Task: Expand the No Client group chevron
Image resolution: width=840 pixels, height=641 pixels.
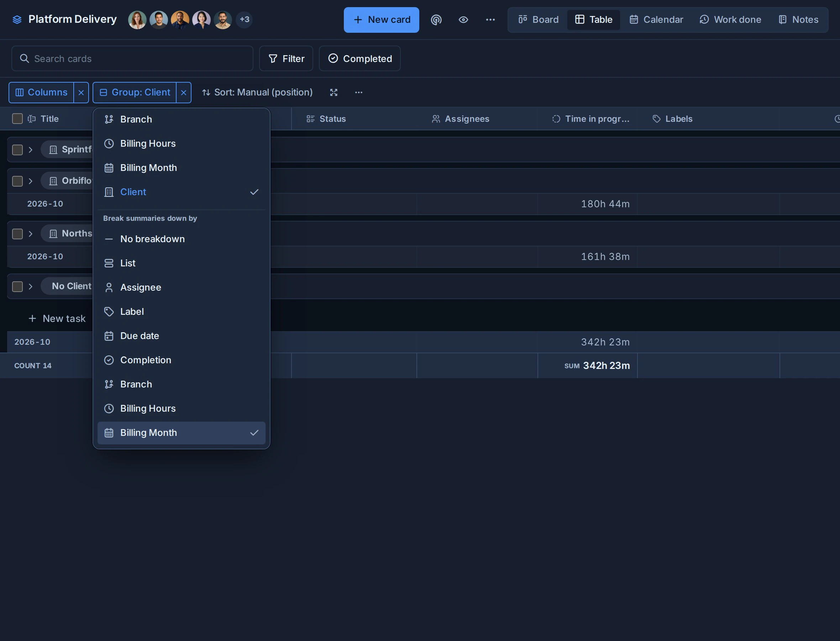Action: [x=31, y=286]
